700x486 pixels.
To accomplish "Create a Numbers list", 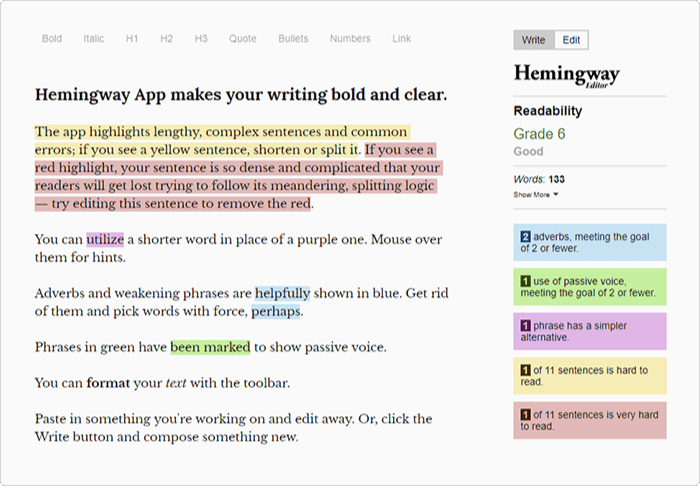I will [350, 39].
